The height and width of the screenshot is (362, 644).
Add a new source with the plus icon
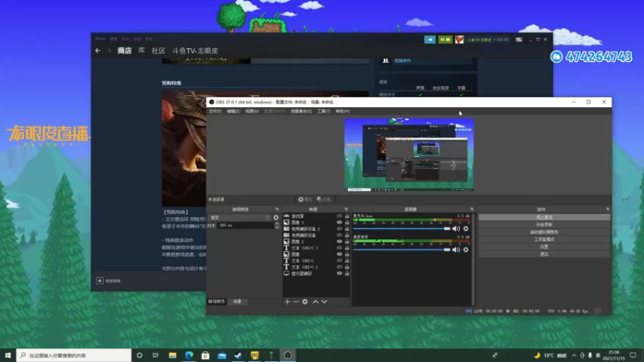point(287,302)
